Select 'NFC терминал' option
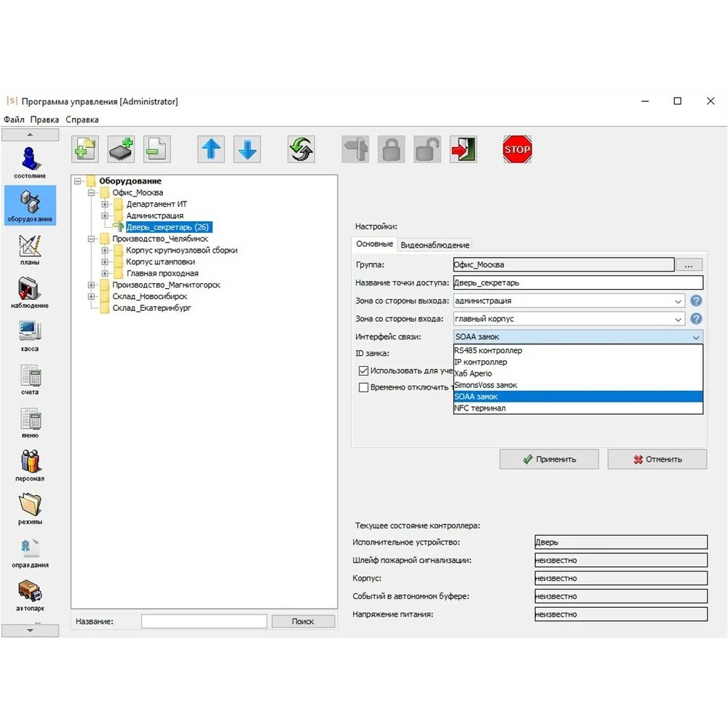Image resolution: width=728 pixels, height=728 pixels. pyautogui.click(x=578, y=408)
